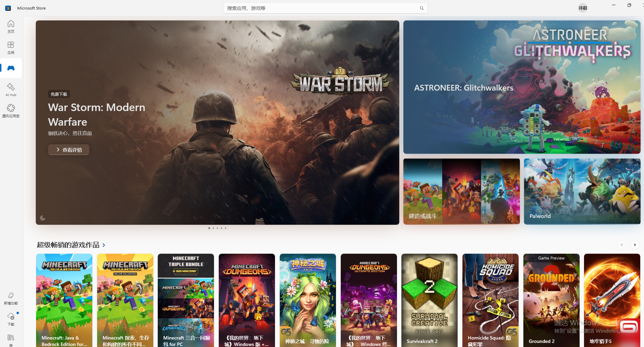The height and width of the screenshot is (347, 644).
Task: Click the 免费下载 badge on banner
Action: [x=59, y=94]
